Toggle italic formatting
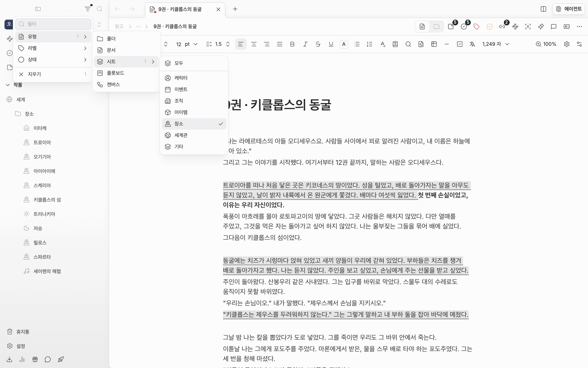Image resolution: width=588 pixels, height=368 pixels. [x=305, y=44]
